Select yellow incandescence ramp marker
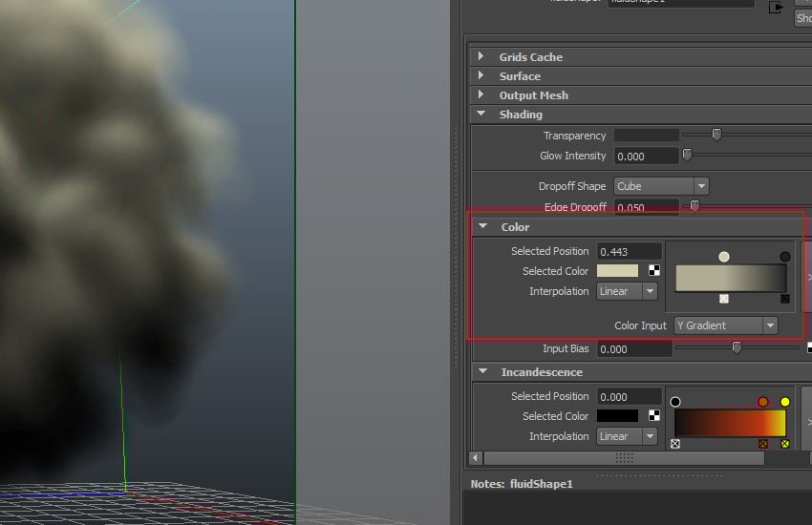 (x=785, y=402)
